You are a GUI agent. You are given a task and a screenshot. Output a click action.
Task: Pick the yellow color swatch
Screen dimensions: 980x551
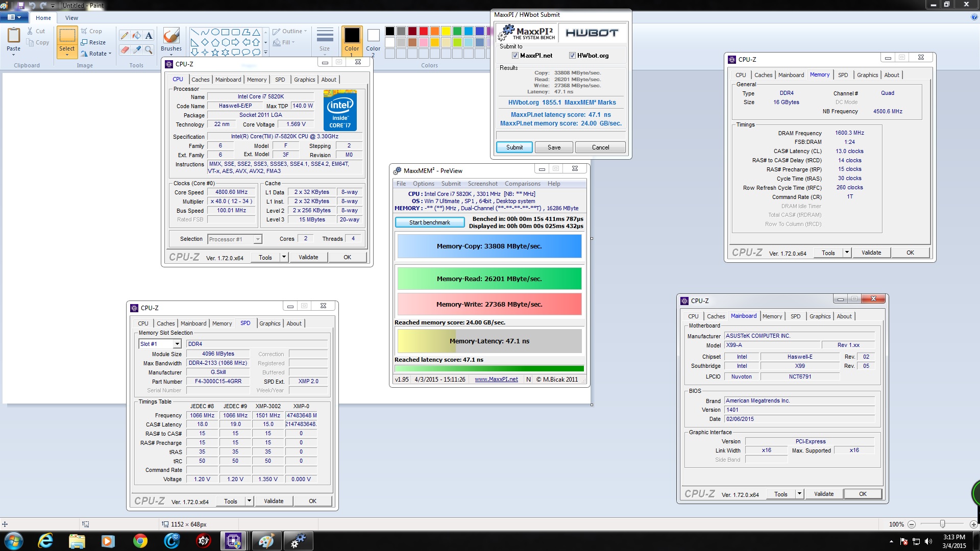(446, 31)
